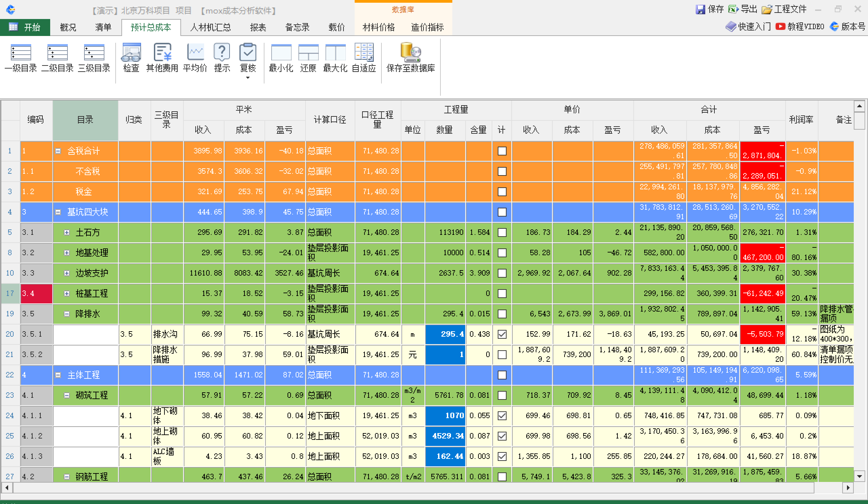Show 一级目录 level in table
Image resolution: width=868 pixels, height=504 pixels.
[21, 58]
